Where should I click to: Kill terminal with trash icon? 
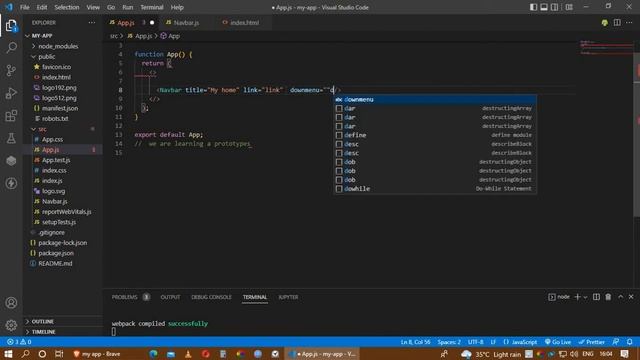pos(608,297)
